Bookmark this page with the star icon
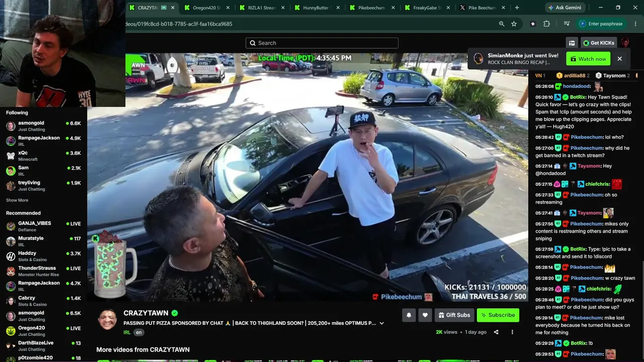 [x=514, y=24]
